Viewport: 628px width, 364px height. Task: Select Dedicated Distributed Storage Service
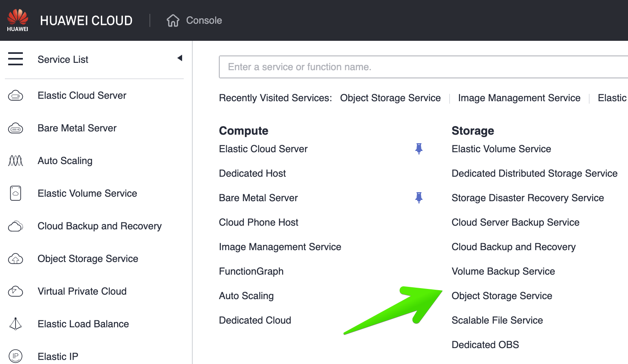[534, 173]
